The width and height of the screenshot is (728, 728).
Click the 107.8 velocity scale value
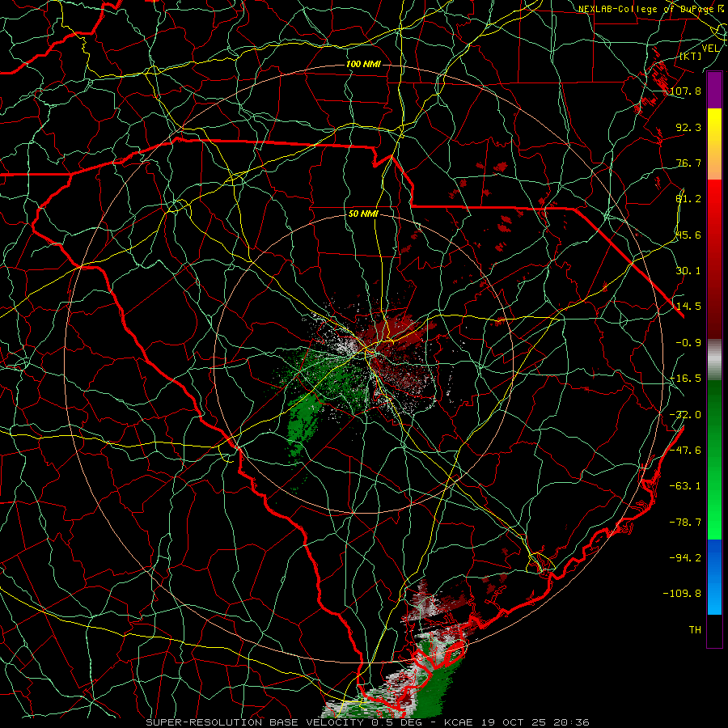pos(686,91)
